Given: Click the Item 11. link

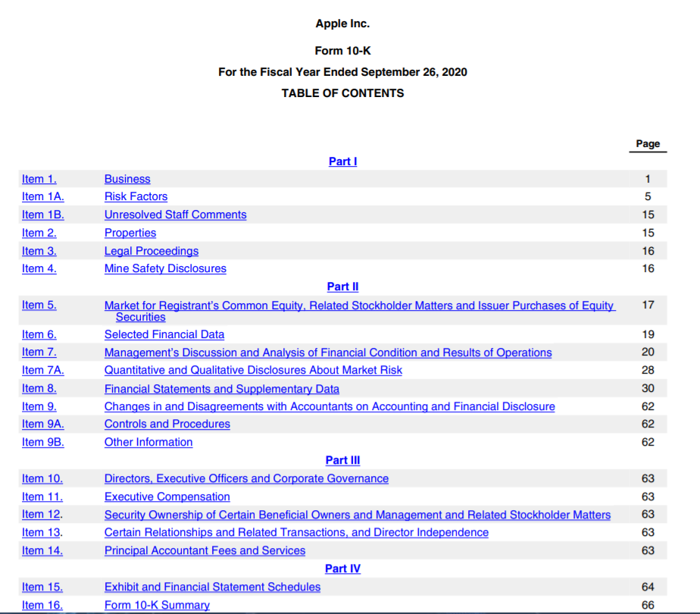Looking at the screenshot, I should (42, 497).
